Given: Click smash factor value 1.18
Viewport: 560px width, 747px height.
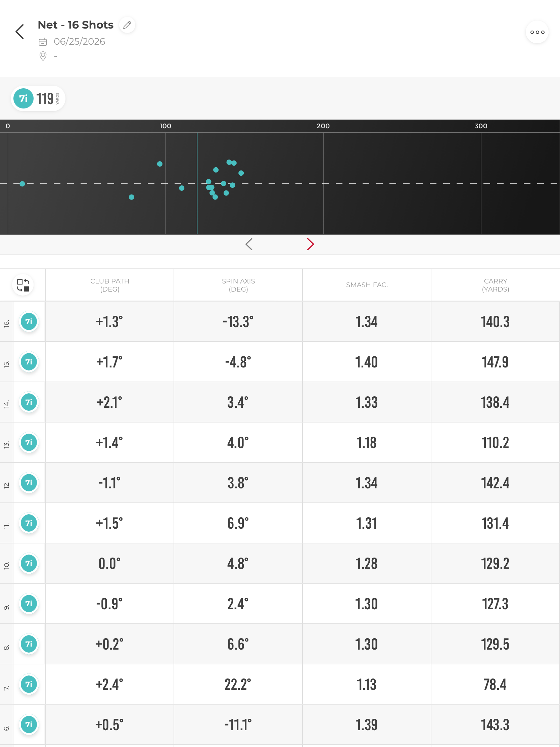Looking at the screenshot, I should pyautogui.click(x=367, y=443).
